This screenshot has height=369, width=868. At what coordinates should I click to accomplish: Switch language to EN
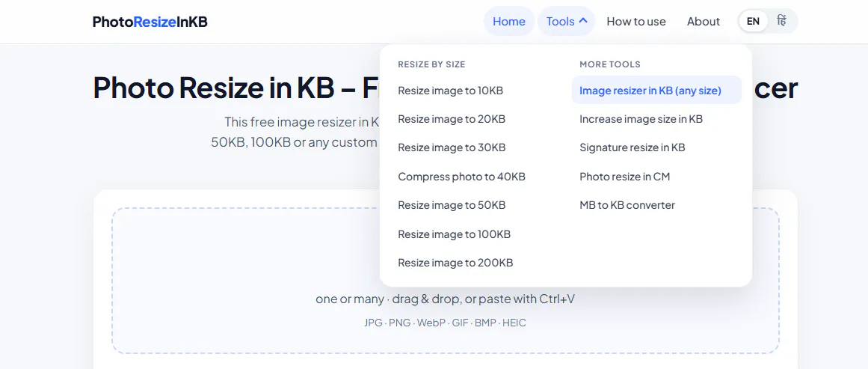pos(753,21)
